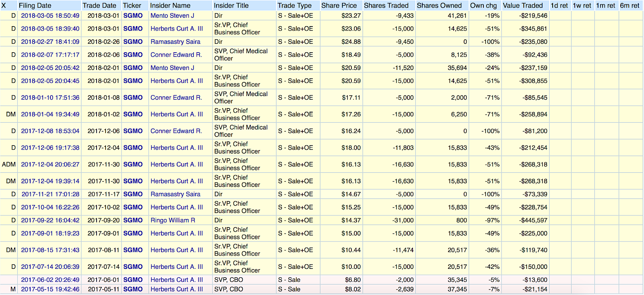The height and width of the screenshot is (295, 644).
Task: Click the 1d ret column header
Action: click(559, 6)
